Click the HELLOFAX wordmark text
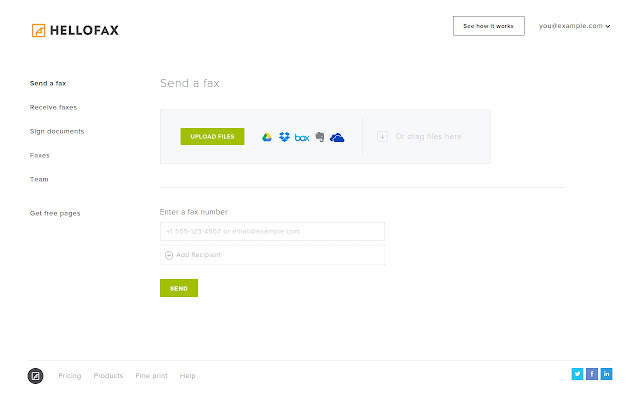640x400 pixels. coord(84,30)
